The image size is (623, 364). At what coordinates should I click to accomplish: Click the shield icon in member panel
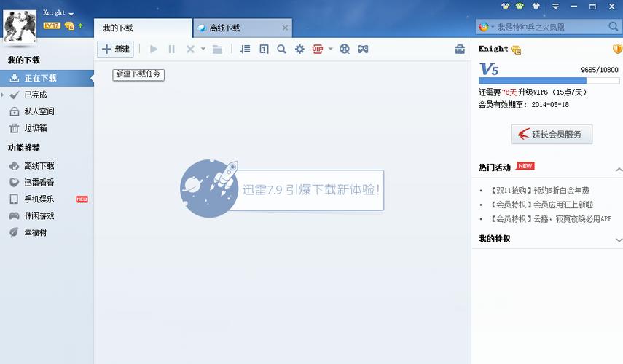click(x=617, y=49)
